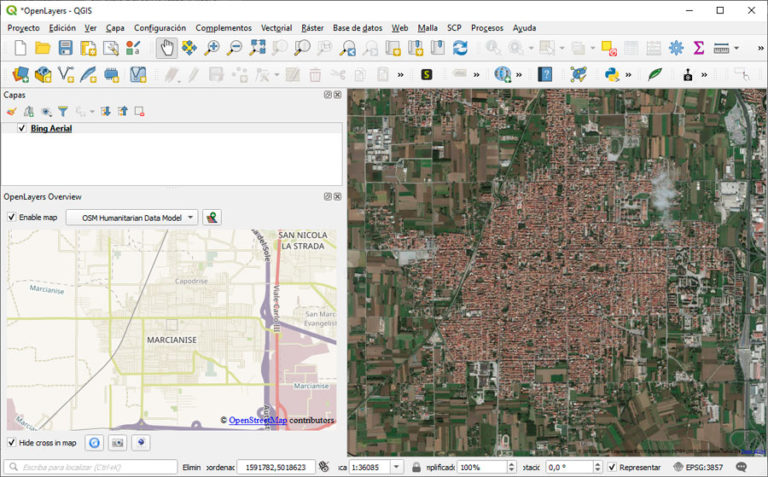The height and width of the screenshot is (477, 768).
Task: Expand hidden tools after the main toolbar
Action: click(x=761, y=48)
